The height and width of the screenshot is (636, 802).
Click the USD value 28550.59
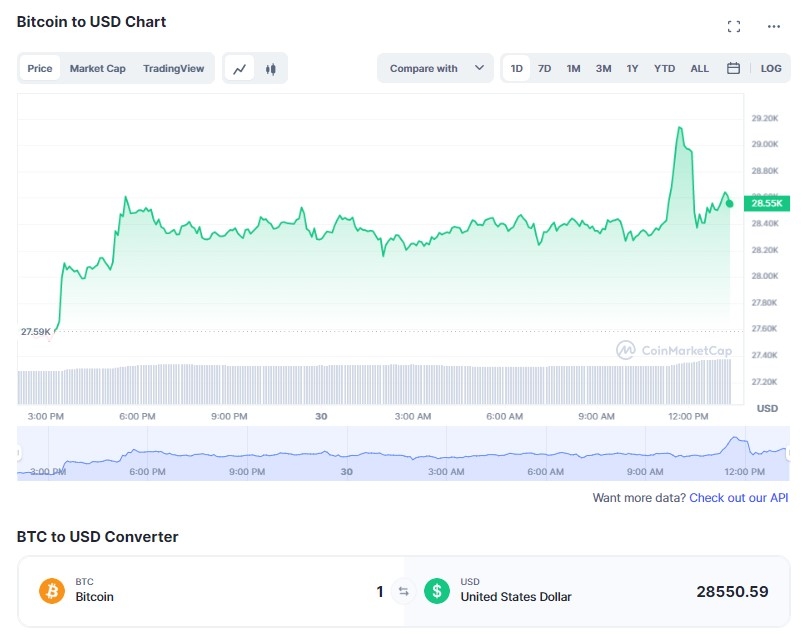732,591
